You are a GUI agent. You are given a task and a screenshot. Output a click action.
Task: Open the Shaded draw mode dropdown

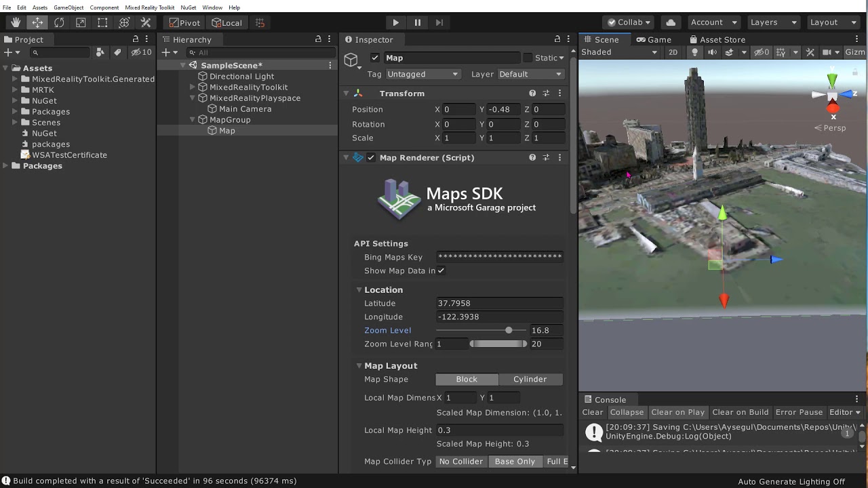coord(620,52)
